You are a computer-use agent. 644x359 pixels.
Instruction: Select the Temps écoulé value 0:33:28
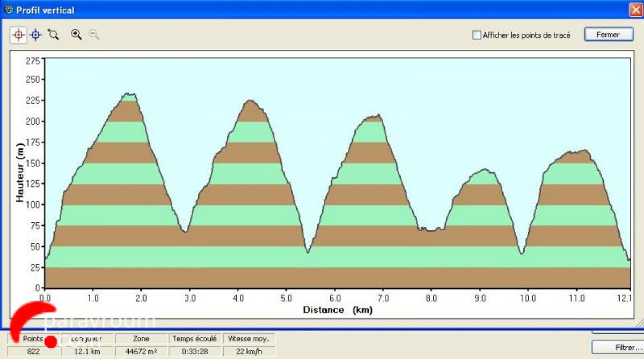194,351
